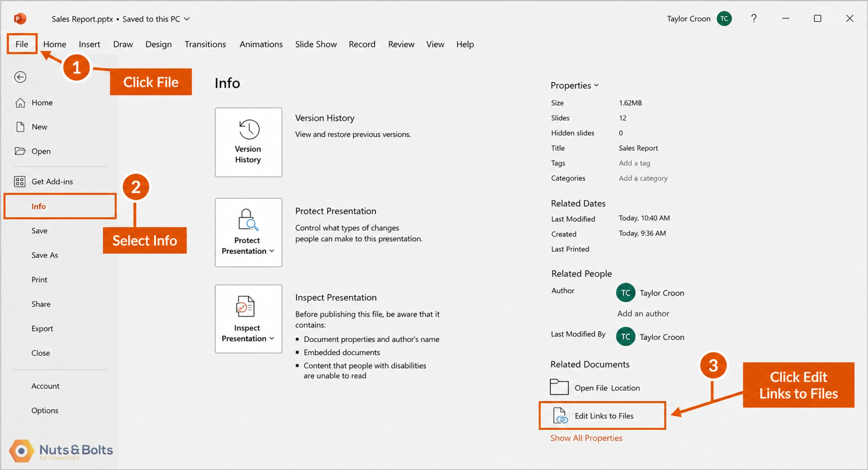Switch to the Draw tab
This screenshot has height=470, width=868.
pos(123,44)
